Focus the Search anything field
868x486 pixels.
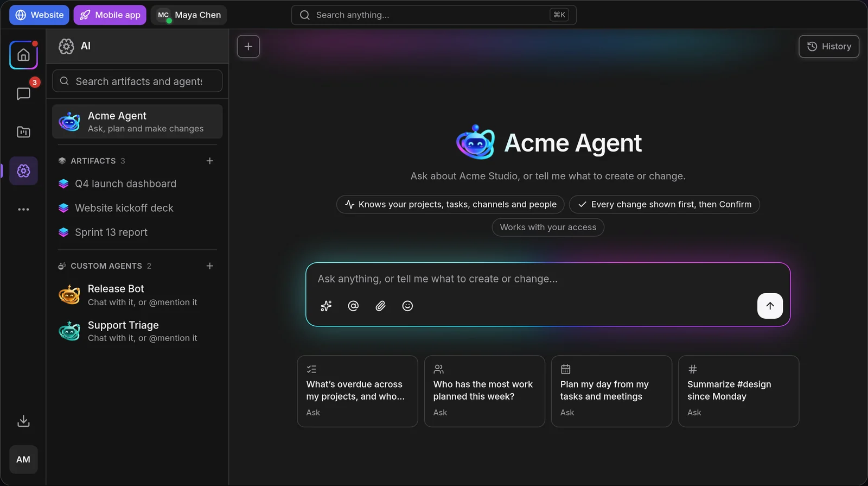coord(433,15)
